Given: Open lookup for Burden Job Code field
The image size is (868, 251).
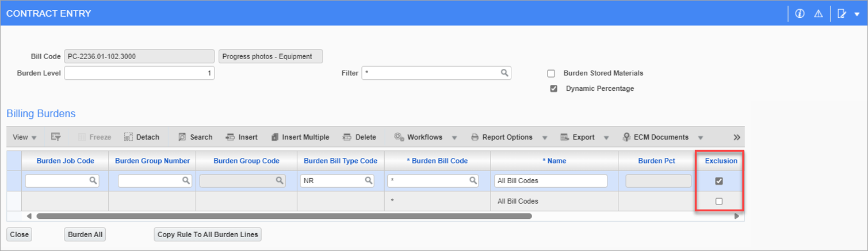Looking at the screenshot, I should point(92,181).
